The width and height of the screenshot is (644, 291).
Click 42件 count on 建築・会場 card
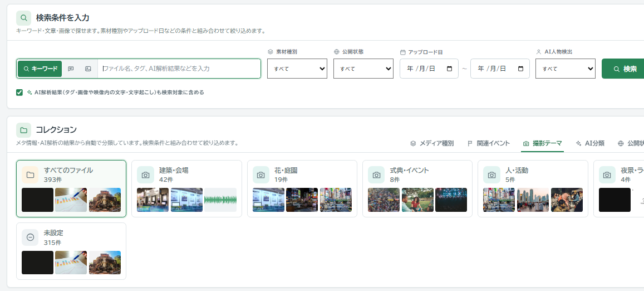tap(166, 180)
